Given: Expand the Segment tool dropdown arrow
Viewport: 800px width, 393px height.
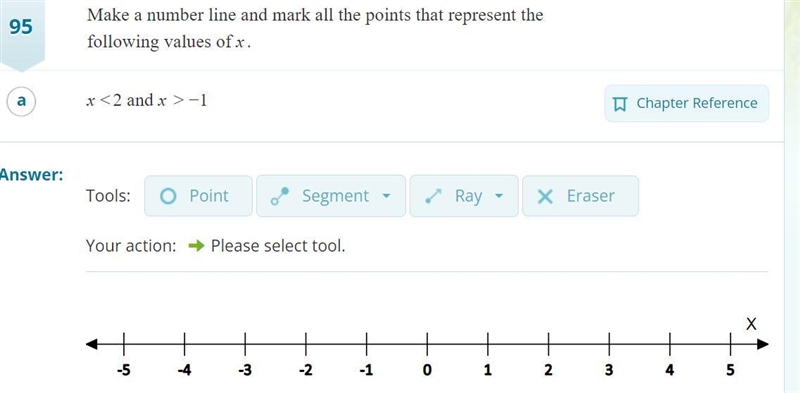Looking at the screenshot, I should (386, 196).
